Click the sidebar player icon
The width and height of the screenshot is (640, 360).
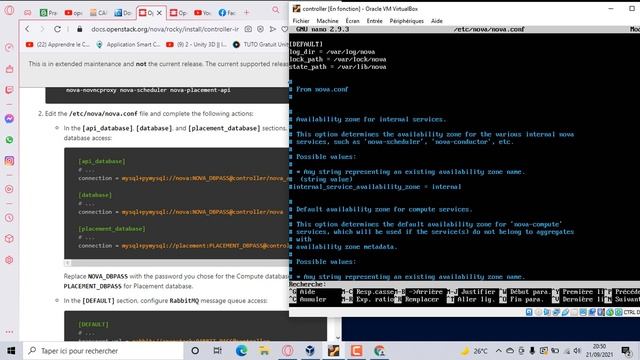click(x=9, y=189)
